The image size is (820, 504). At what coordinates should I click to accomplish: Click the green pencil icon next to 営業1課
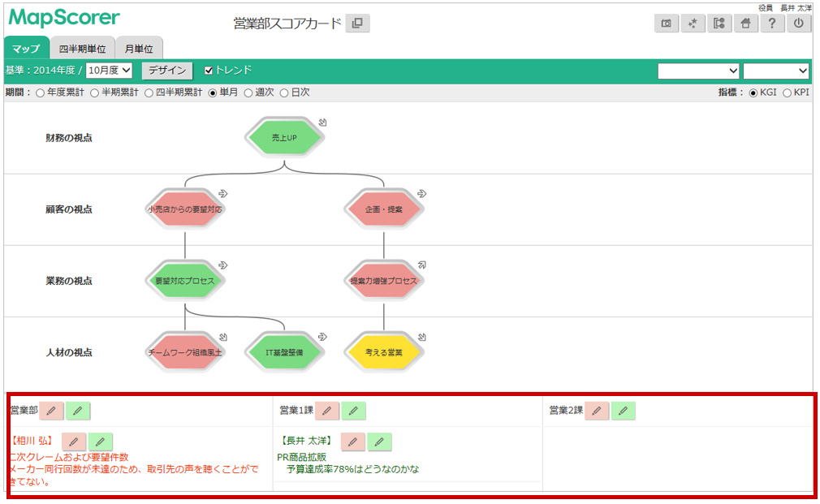[x=353, y=411]
